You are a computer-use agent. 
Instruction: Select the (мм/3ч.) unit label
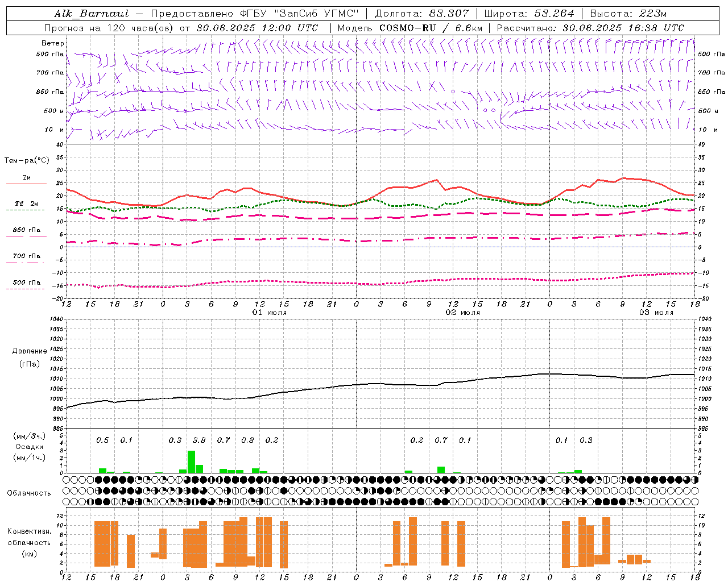pos(29,436)
